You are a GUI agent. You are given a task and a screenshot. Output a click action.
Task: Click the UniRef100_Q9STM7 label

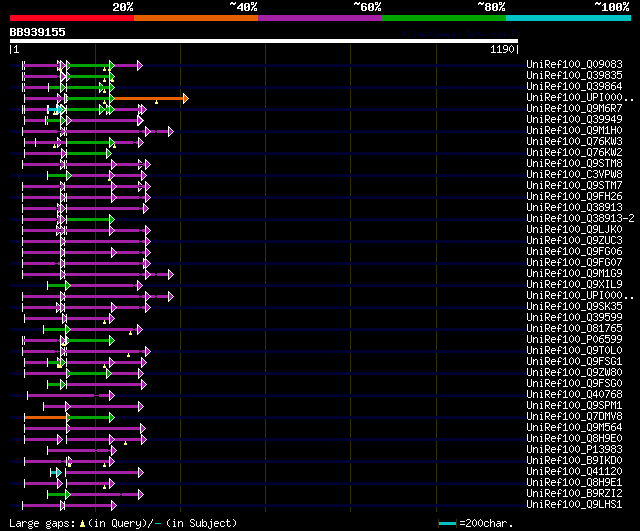pos(574,186)
